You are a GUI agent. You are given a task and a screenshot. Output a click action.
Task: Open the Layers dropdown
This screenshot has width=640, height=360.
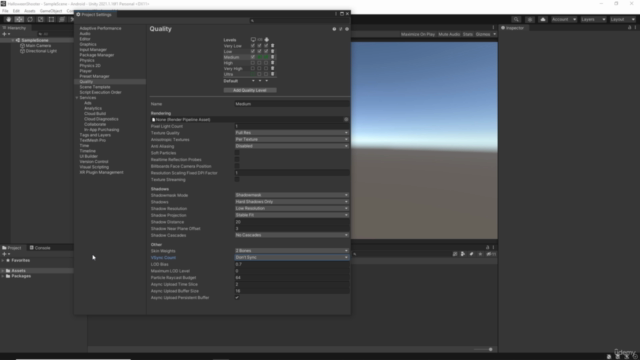pos(593,19)
